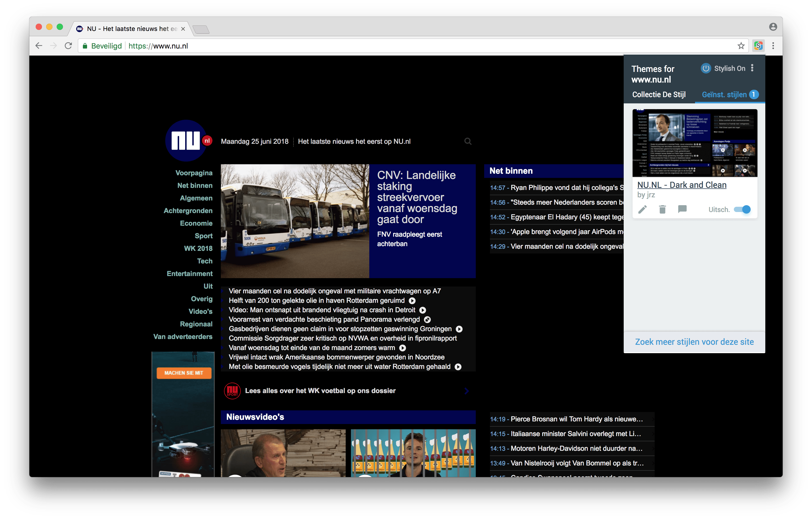Open the NU.NL - Dark and Clean link
The height and width of the screenshot is (519, 812).
[x=681, y=185]
